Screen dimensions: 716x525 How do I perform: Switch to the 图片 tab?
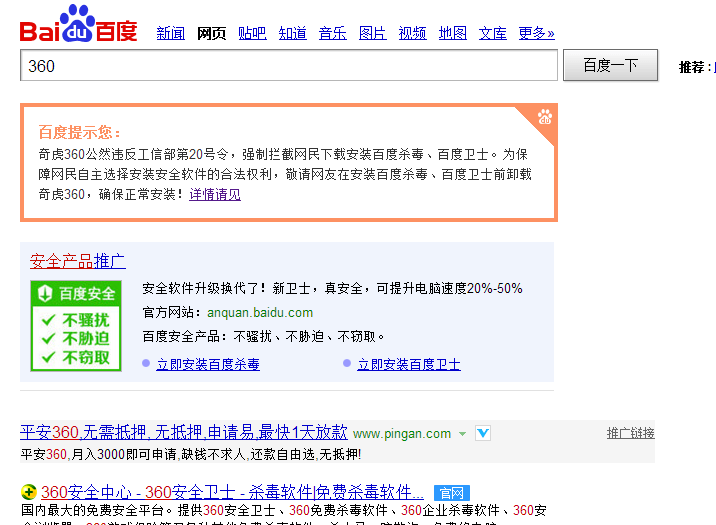[x=373, y=33]
